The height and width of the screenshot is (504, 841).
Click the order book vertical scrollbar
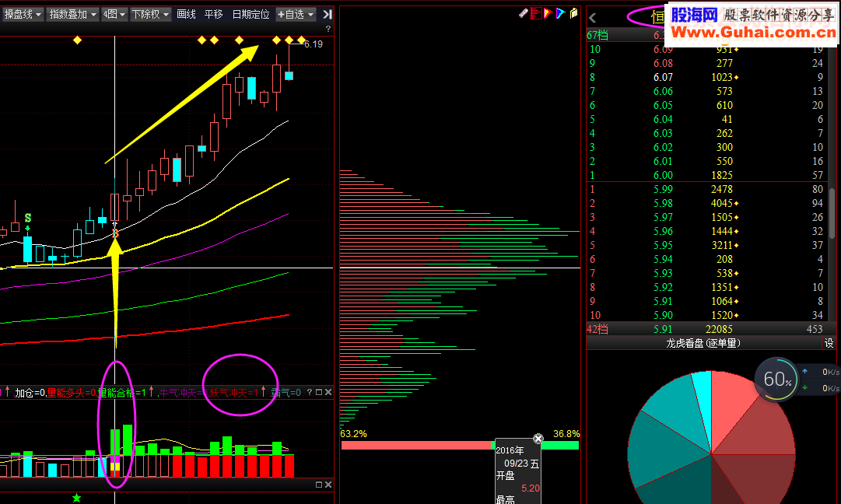coord(832,213)
